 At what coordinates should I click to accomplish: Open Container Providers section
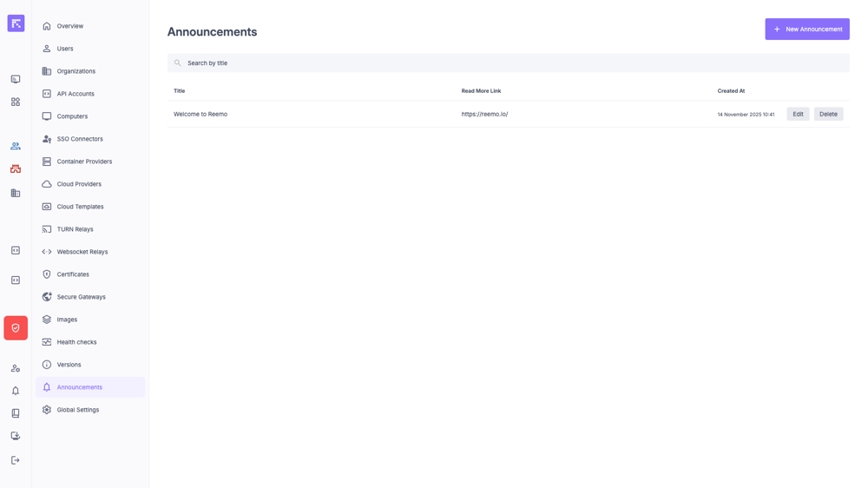[x=84, y=162]
